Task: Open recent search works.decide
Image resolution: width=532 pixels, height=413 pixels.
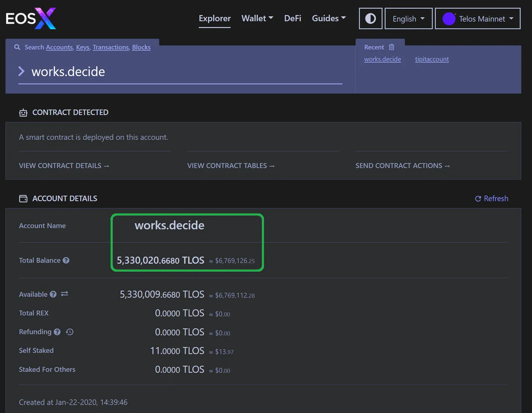Action: pyautogui.click(x=382, y=59)
